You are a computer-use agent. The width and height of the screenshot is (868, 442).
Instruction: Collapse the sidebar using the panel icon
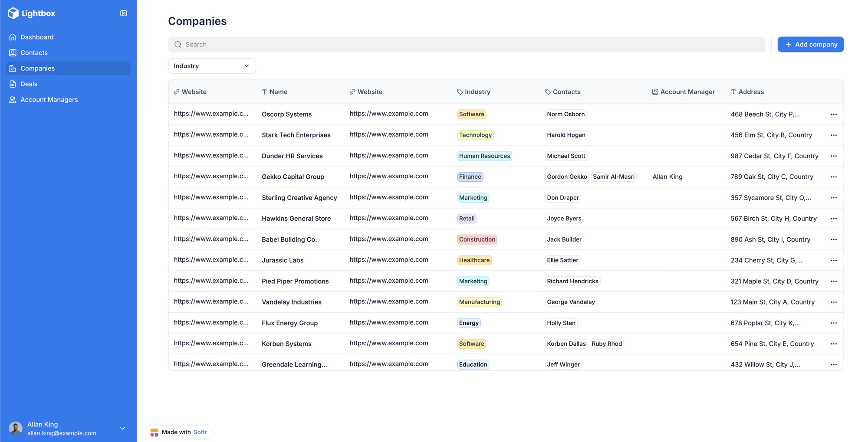(x=124, y=13)
